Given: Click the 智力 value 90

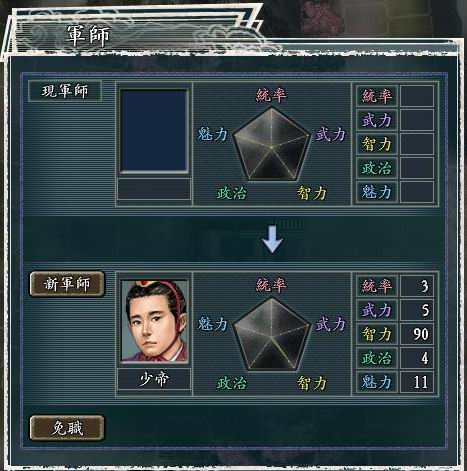Looking at the screenshot, I should click(417, 334).
